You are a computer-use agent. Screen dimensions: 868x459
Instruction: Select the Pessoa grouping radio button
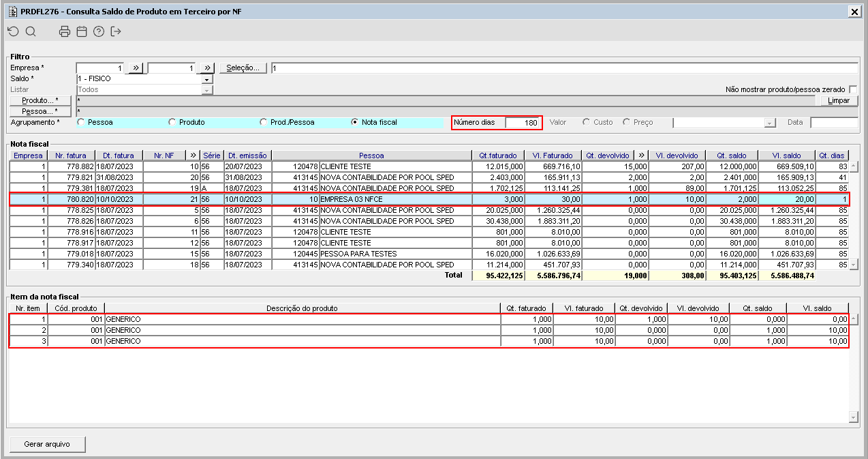tap(82, 123)
